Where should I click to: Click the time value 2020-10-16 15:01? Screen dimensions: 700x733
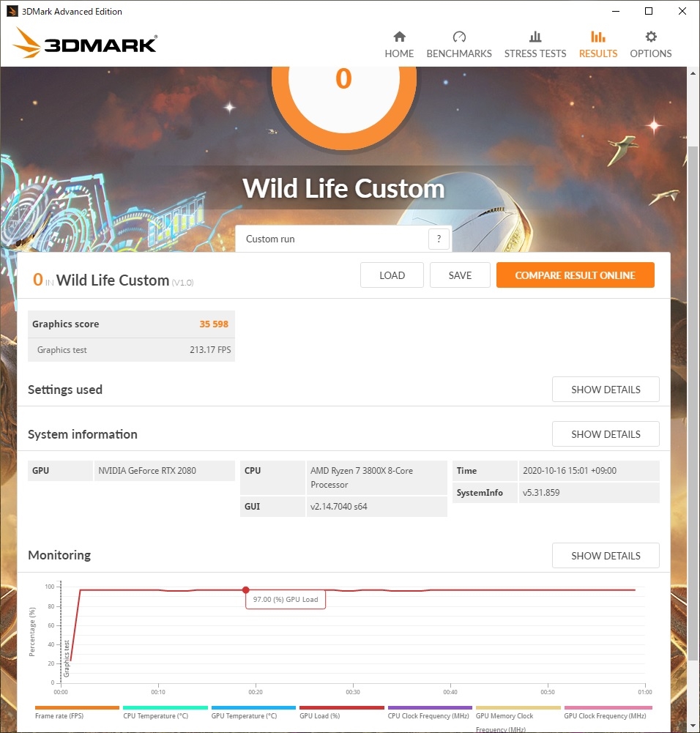[x=570, y=471]
